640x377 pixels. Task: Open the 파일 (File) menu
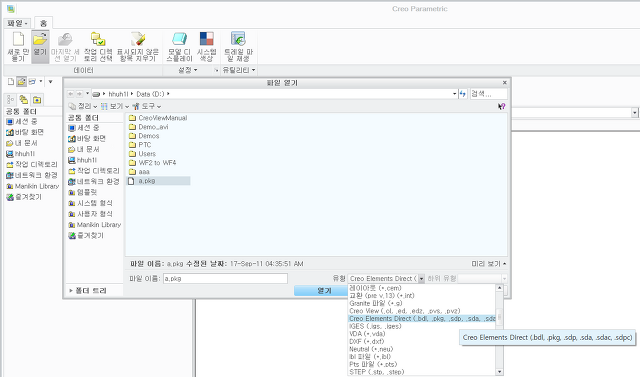(x=17, y=23)
